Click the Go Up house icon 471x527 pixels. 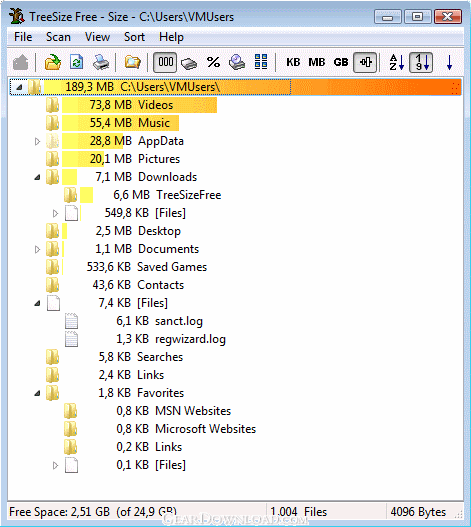21,63
